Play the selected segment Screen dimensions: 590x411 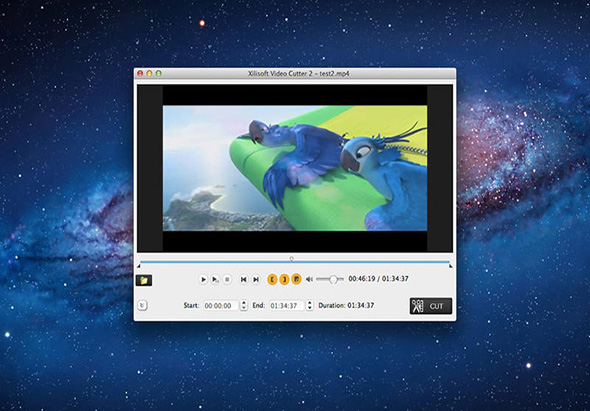215,279
